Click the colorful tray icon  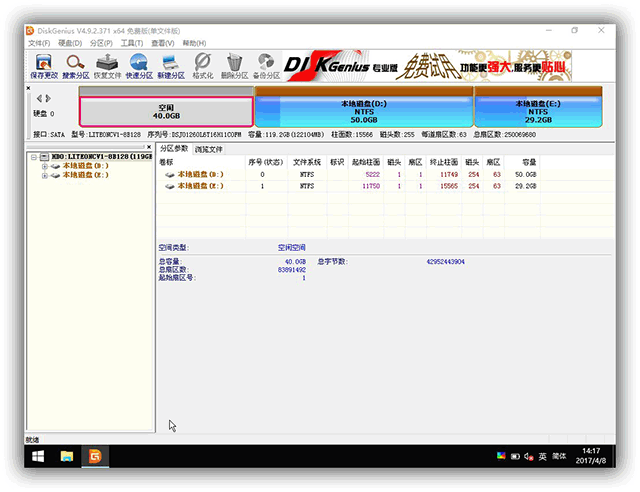tap(501, 456)
